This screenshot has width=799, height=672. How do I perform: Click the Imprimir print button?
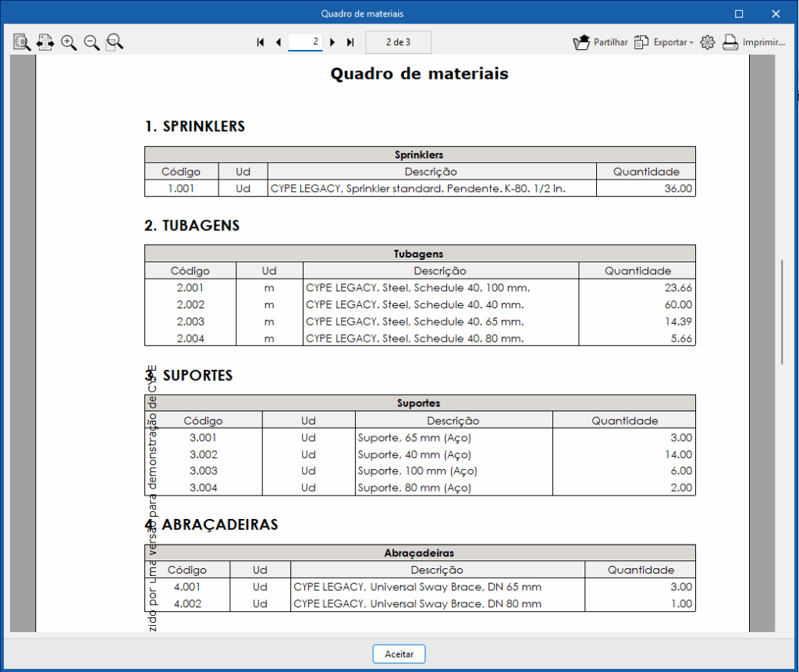[x=754, y=42]
